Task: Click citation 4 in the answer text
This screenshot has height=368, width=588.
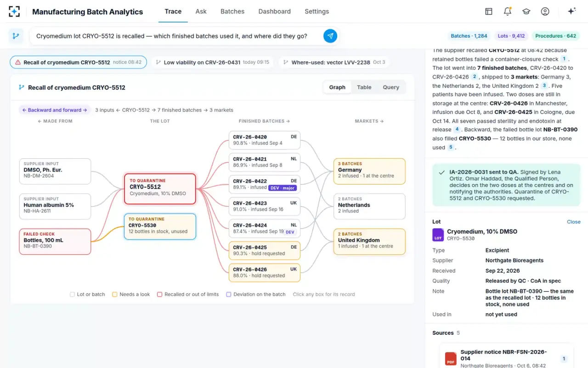Action: point(457,130)
